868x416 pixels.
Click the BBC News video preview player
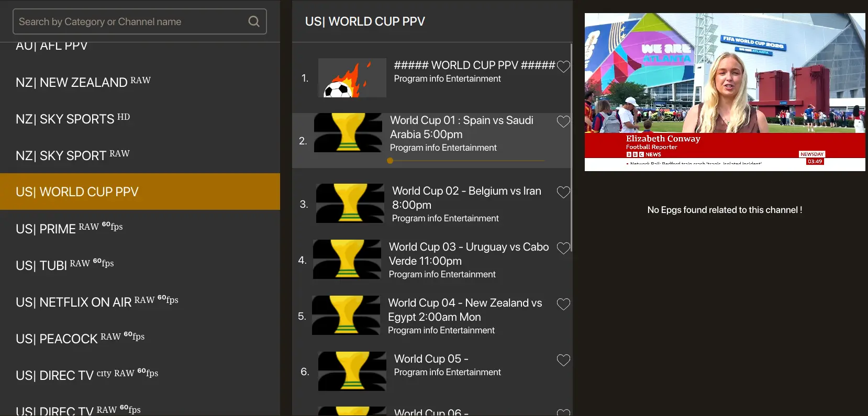coord(725,92)
